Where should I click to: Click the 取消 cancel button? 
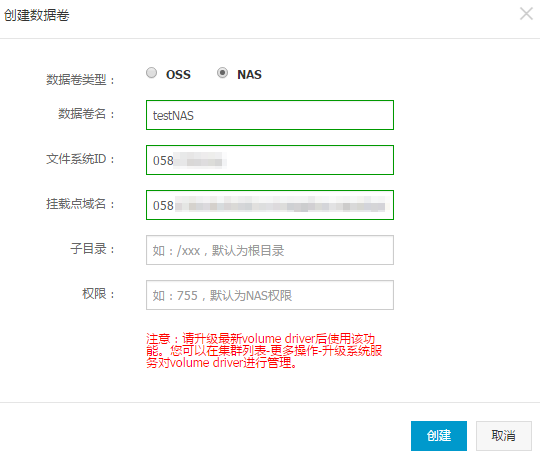504,436
